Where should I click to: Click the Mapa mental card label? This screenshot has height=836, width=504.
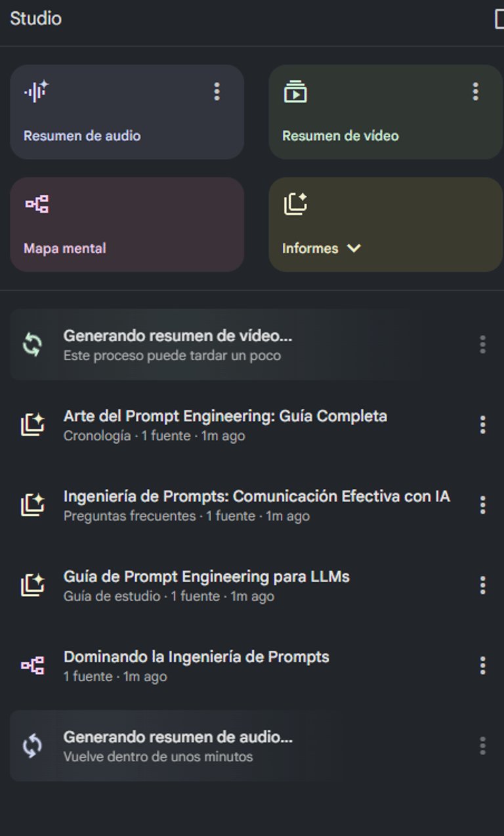pyautogui.click(x=65, y=248)
